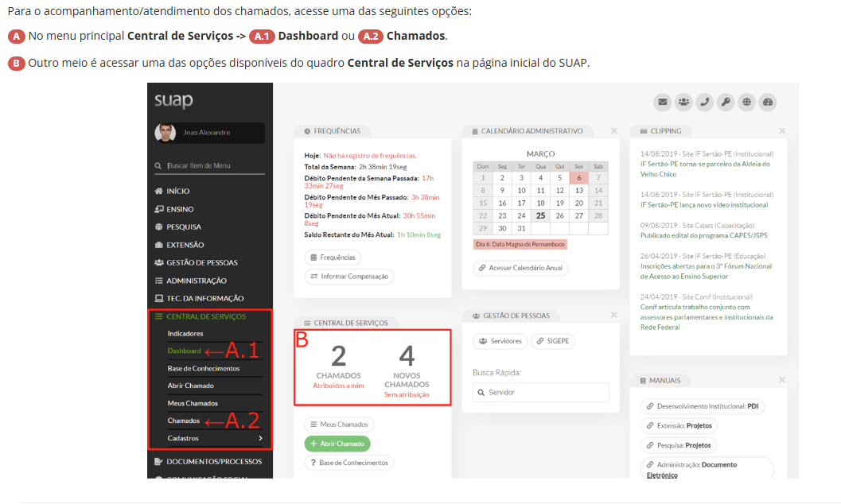
Task: Click the Acessar Calendário Anual button
Action: tap(520, 268)
